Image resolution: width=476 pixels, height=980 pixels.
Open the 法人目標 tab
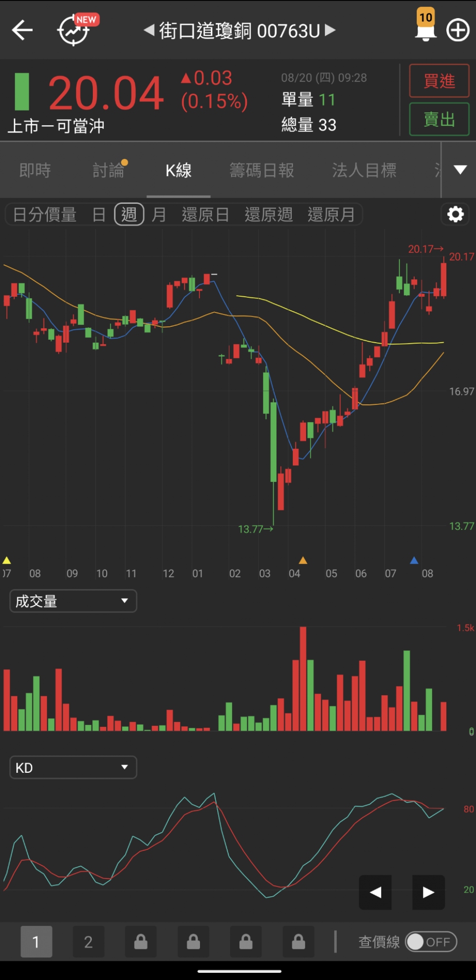pyautogui.click(x=364, y=170)
